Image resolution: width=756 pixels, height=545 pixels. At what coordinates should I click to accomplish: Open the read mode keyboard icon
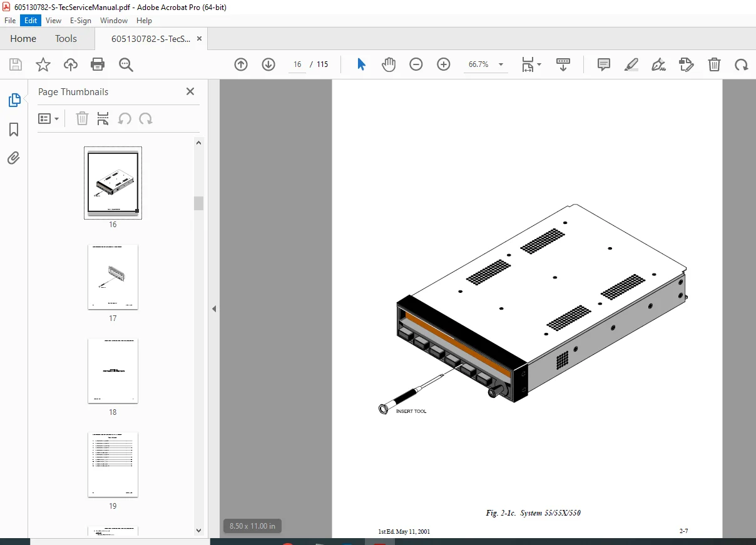coord(563,64)
